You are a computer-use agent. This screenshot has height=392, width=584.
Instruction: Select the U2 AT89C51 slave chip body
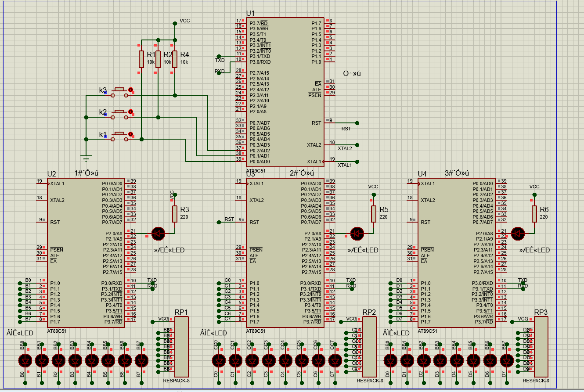coord(86,252)
